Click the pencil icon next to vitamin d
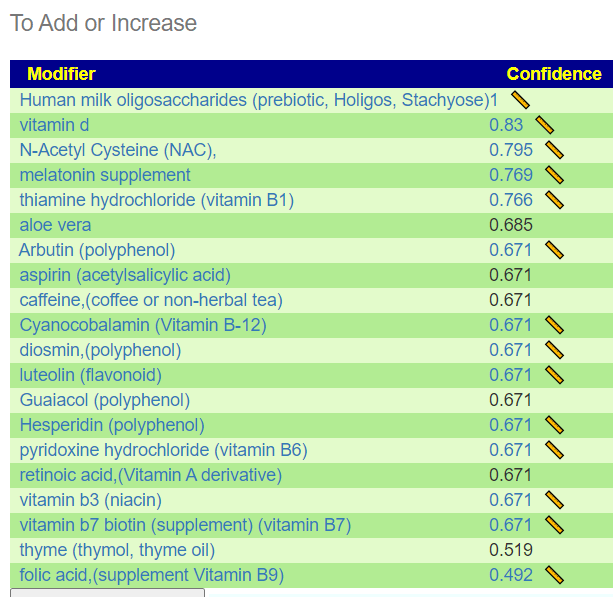Viewport: 613px width, 597px height. pos(544,125)
